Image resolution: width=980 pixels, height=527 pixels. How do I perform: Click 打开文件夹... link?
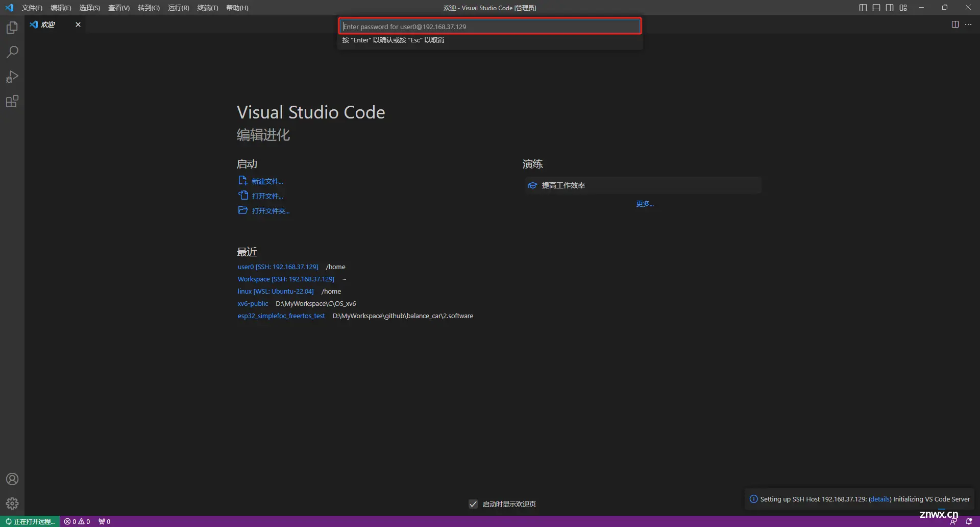coord(271,211)
